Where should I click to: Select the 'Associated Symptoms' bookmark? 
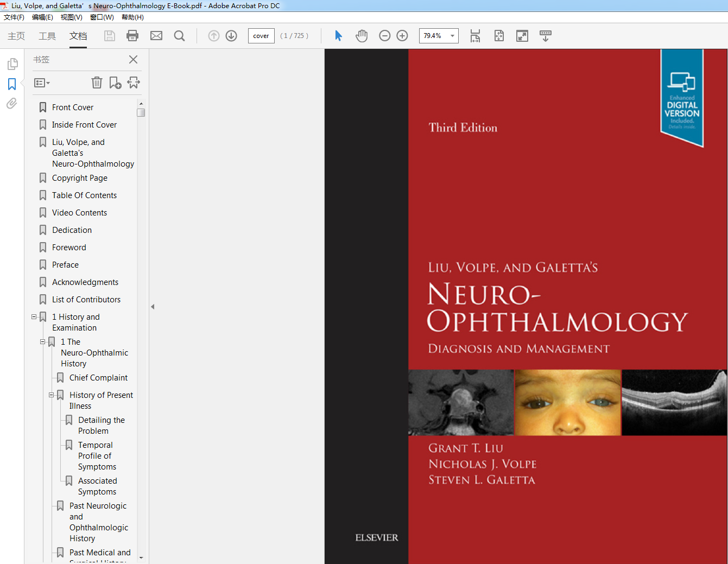pos(97,486)
